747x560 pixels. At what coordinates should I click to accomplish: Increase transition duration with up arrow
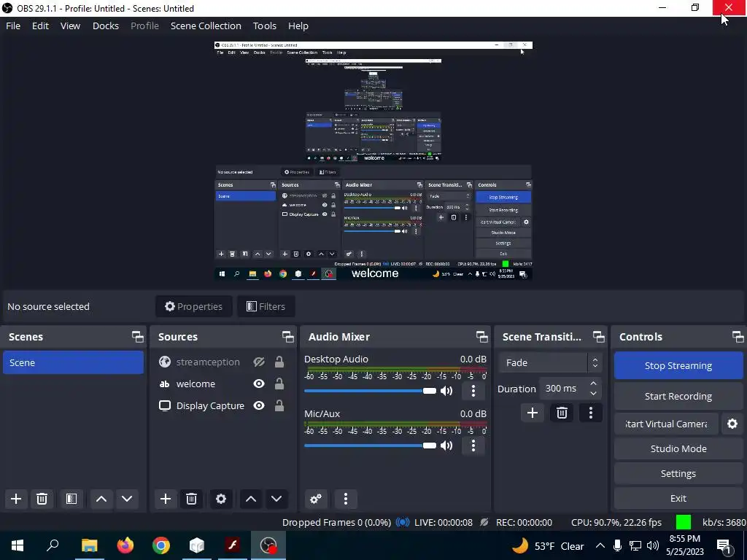pos(593,384)
